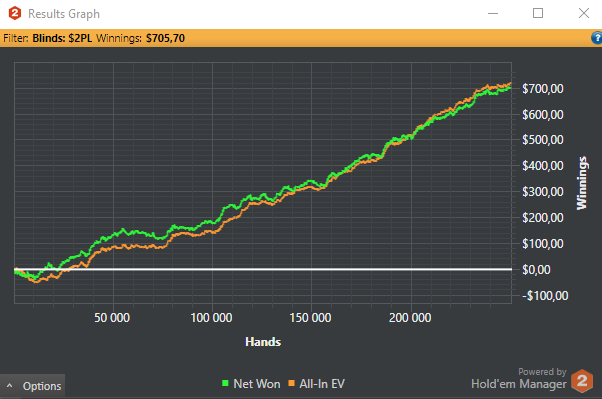This screenshot has width=602, height=399.
Task: Click the Hands axis title
Action: tap(263, 342)
